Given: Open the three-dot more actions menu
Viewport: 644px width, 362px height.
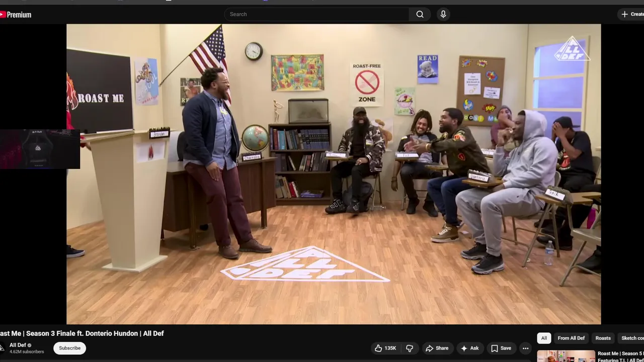Looking at the screenshot, I should (x=525, y=348).
